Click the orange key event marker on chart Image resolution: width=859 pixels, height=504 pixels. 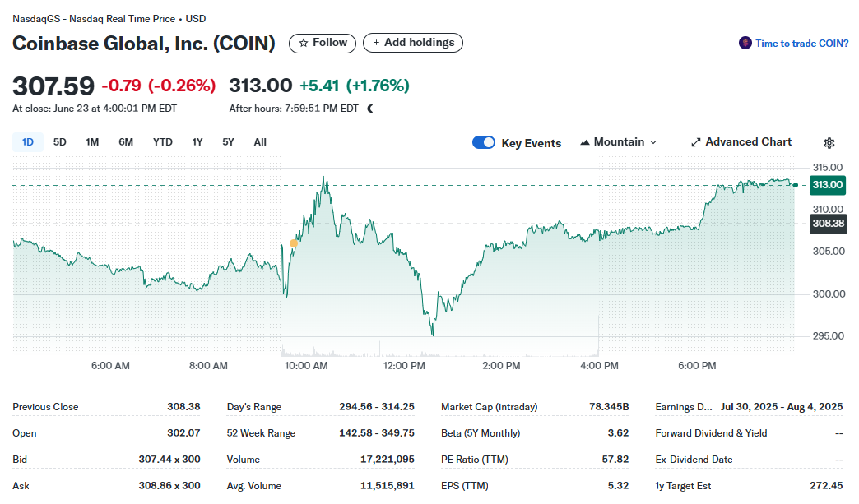click(294, 243)
